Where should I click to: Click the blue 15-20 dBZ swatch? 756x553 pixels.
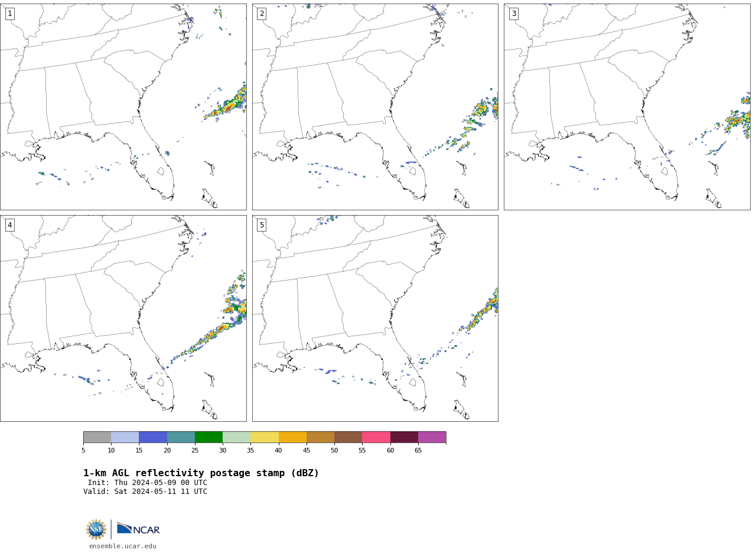coord(153,437)
